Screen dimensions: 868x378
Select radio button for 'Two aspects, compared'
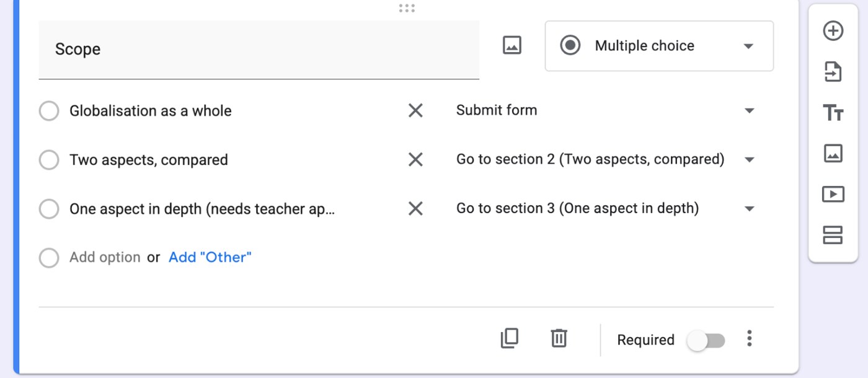49,160
